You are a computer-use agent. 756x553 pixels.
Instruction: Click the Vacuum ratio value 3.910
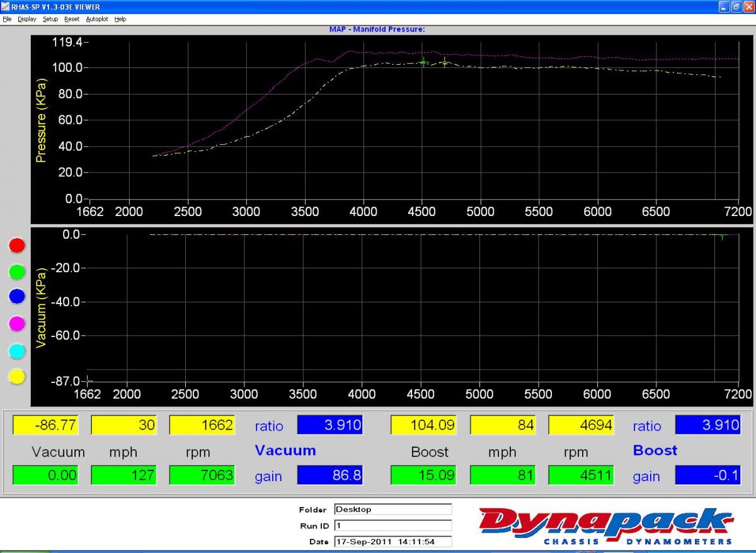[x=330, y=425]
